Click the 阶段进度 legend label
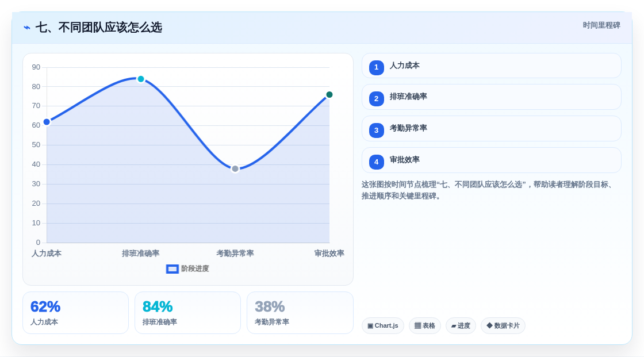The width and height of the screenshot is (644, 357). (x=195, y=268)
